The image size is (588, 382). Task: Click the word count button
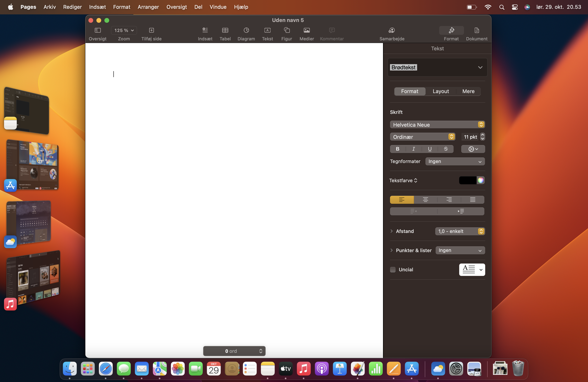click(x=234, y=351)
